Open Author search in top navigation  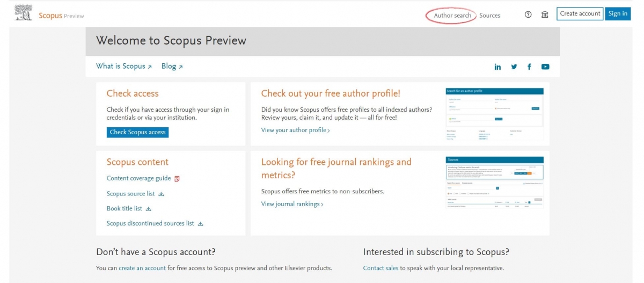coord(452,16)
